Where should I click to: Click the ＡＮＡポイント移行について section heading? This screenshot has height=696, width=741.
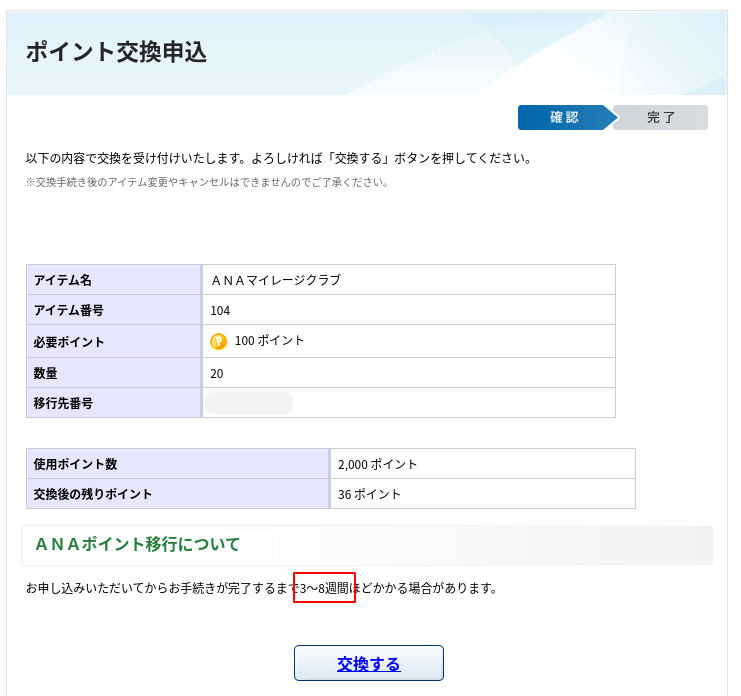138,544
